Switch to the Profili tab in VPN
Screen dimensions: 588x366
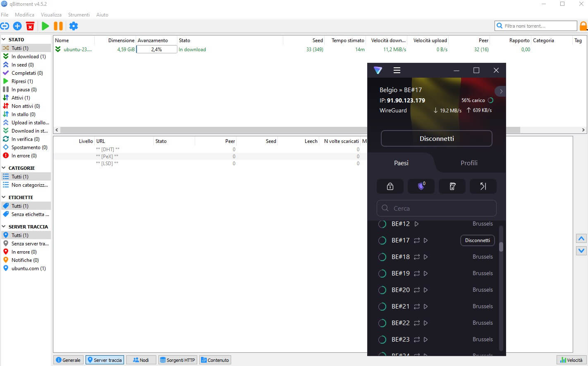pos(469,163)
